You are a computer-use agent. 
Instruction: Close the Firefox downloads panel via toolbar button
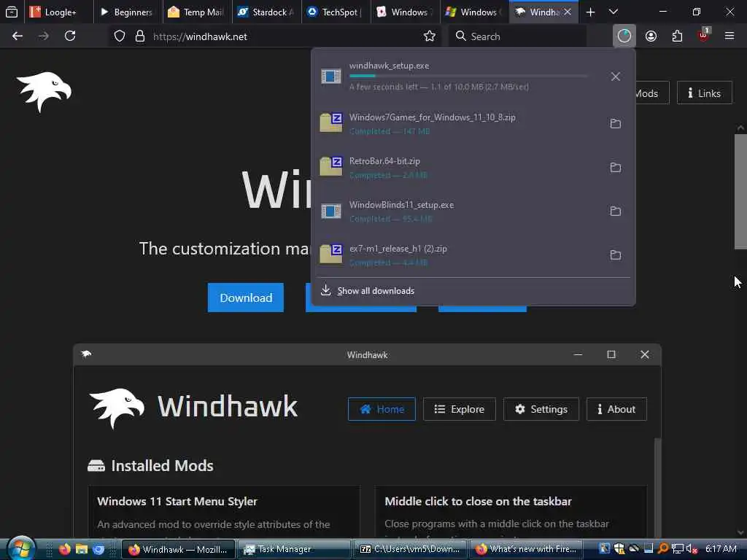[x=624, y=36]
